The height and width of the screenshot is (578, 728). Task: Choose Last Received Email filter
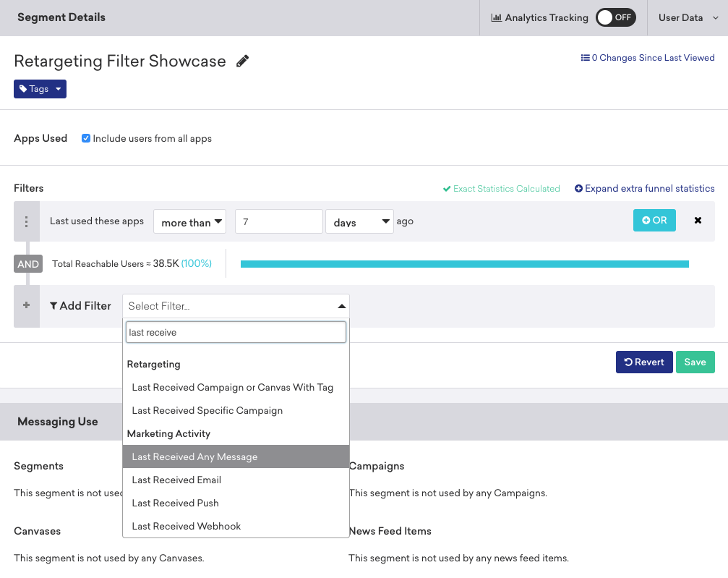(236, 480)
